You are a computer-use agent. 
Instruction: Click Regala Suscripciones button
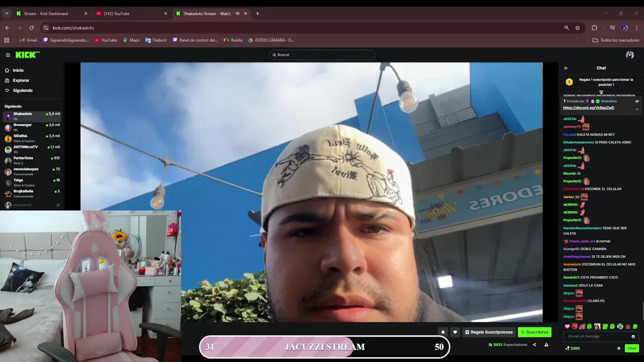489,332
